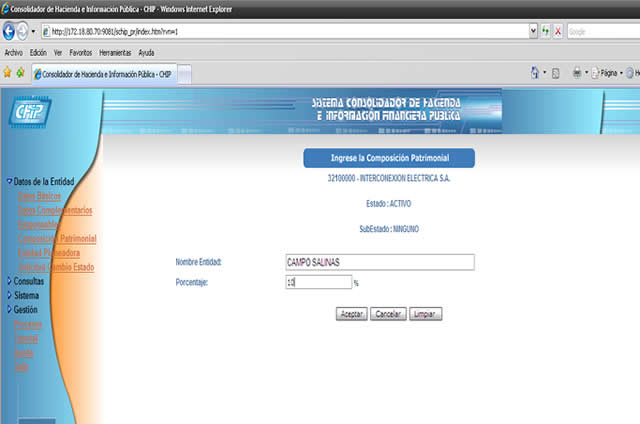The image size is (640, 424).
Task: Open the Edición menu
Action: point(38,53)
